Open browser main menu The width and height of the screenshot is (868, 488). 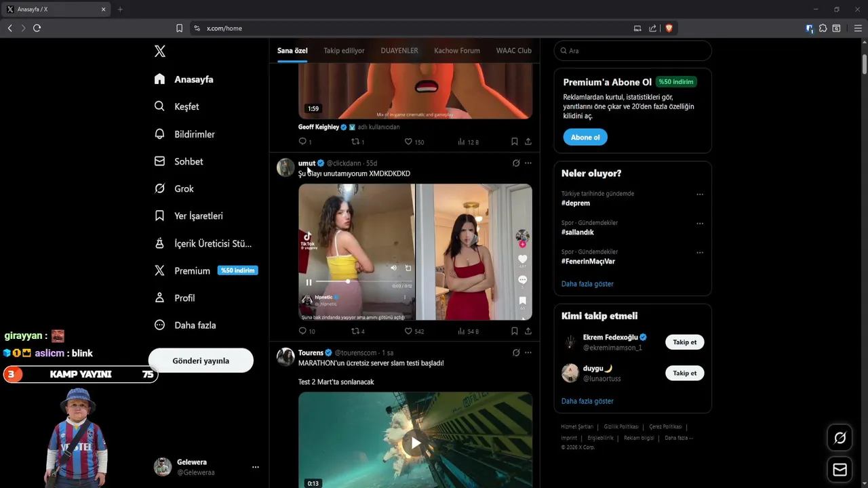(x=858, y=28)
